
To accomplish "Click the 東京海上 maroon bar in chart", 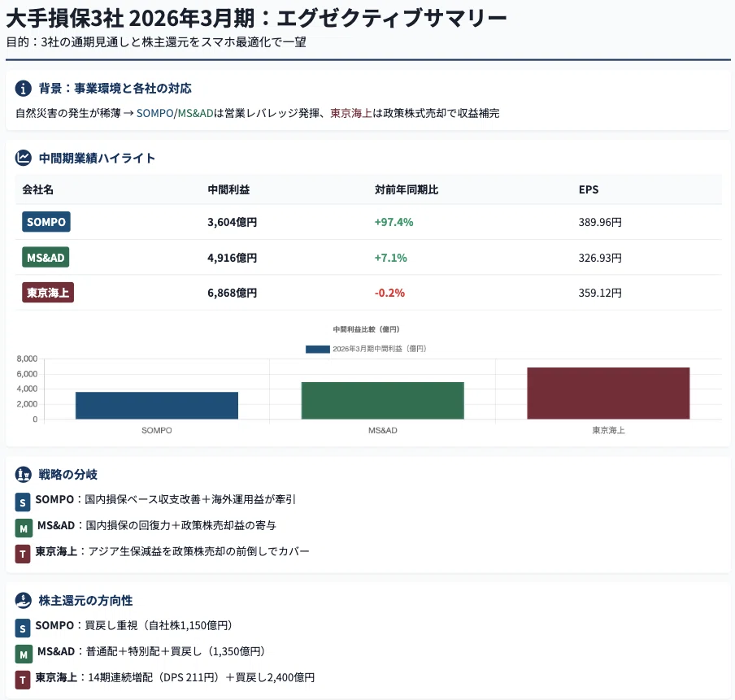I will pos(608,393).
